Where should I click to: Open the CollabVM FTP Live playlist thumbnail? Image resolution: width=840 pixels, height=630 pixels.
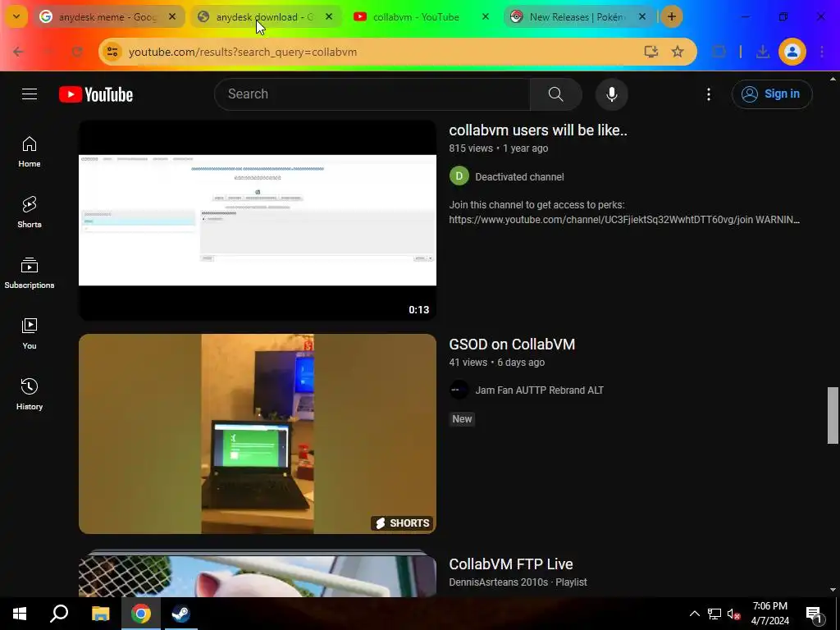(x=258, y=573)
